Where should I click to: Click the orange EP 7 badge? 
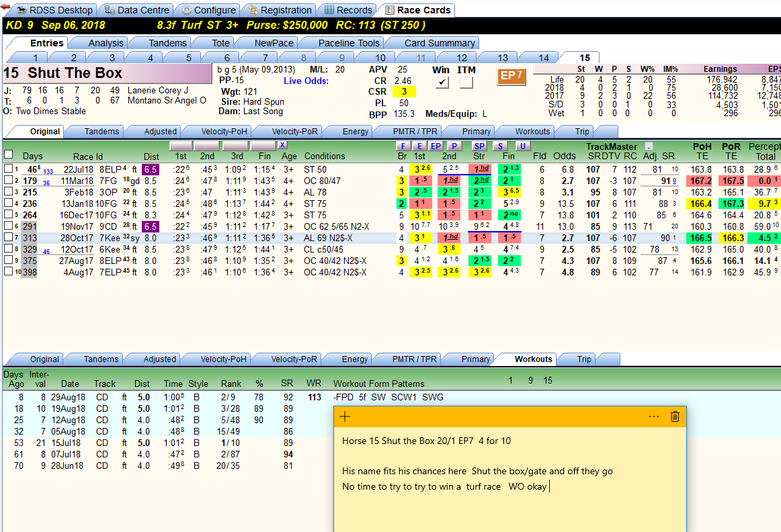[511, 76]
